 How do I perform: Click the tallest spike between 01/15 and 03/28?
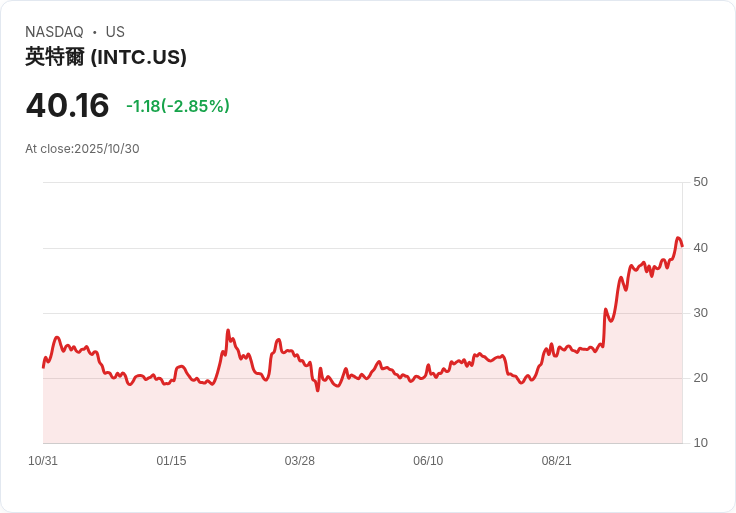point(228,331)
